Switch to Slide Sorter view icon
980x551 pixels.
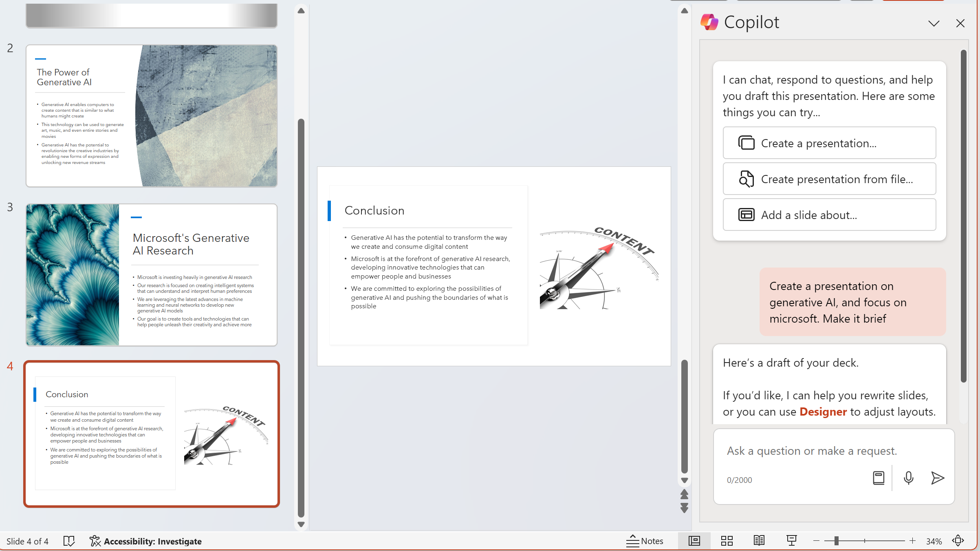coord(727,541)
